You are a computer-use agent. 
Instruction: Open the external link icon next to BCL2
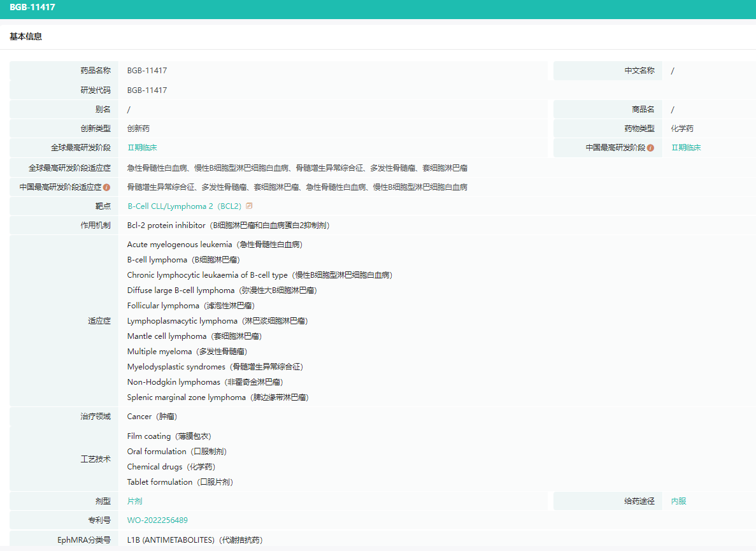tap(249, 206)
